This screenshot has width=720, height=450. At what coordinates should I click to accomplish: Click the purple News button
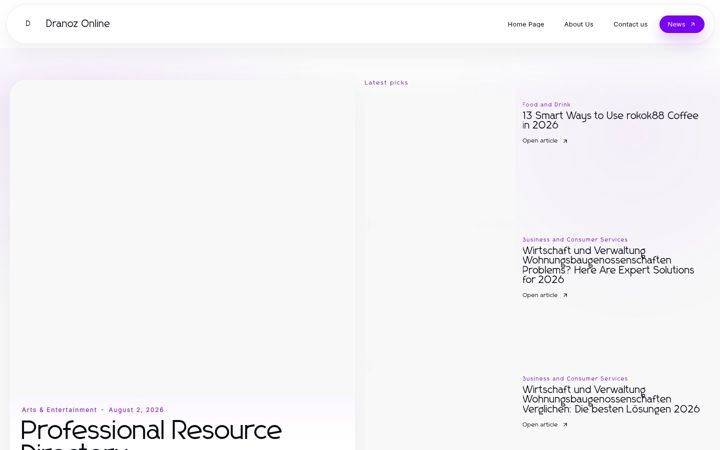pyautogui.click(x=682, y=24)
